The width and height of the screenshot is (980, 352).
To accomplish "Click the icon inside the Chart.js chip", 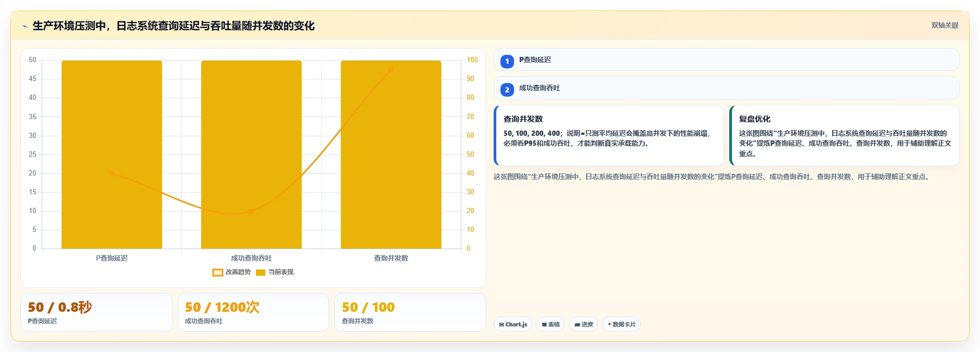I will tap(501, 325).
